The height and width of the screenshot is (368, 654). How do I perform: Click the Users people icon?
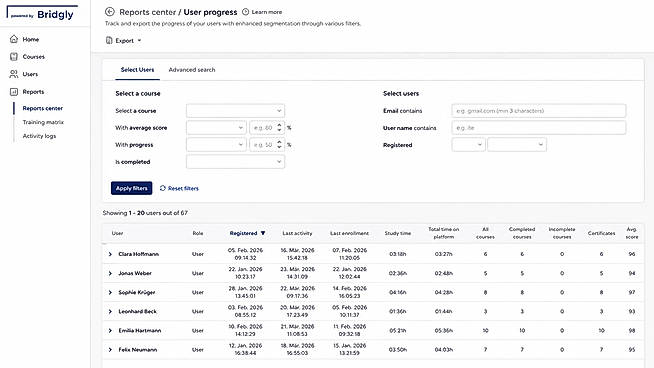(14, 74)
